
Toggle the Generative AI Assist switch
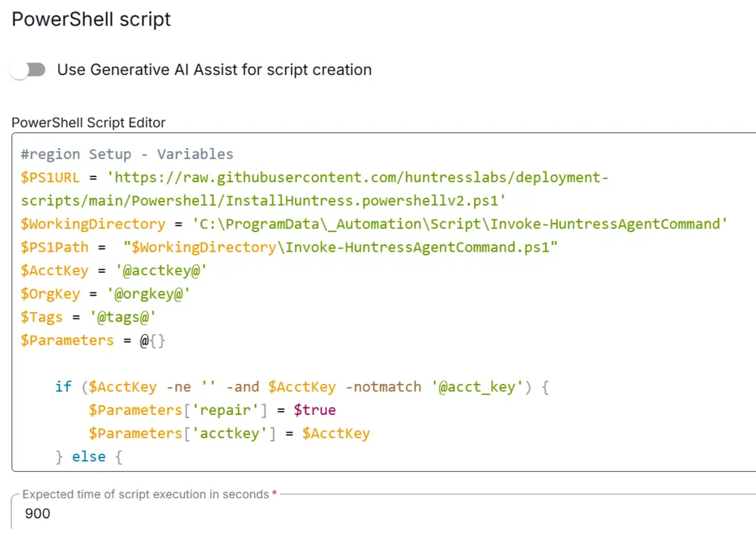(28, 70)
